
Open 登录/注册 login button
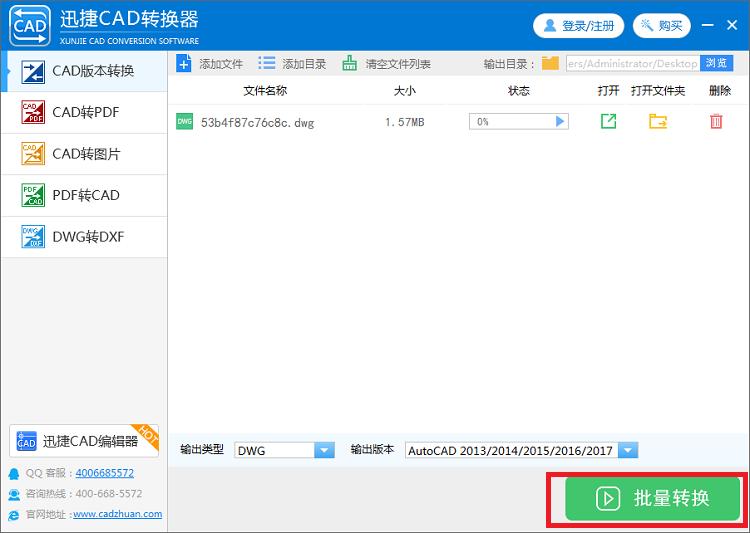(578, 26)
